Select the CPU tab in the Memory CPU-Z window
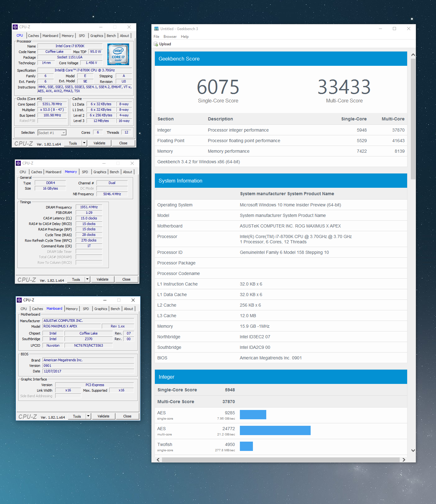 (x=23, y=172)
